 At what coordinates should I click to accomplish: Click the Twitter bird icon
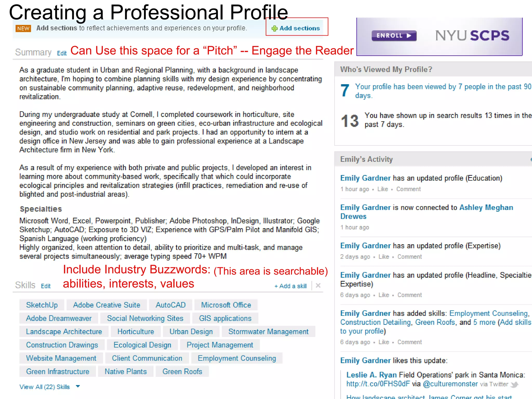coord(514,384)
